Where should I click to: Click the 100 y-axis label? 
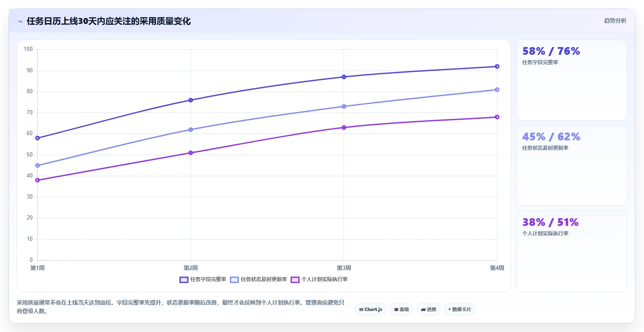click(28, 49)
